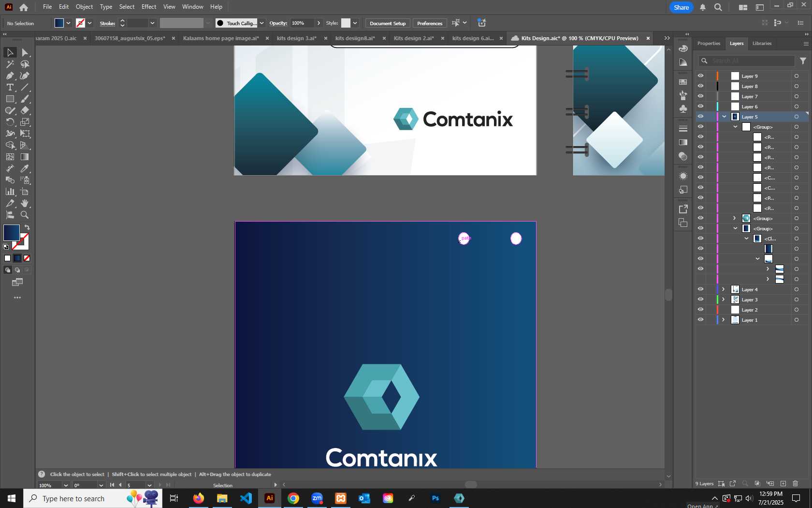Select the Direct Selection tool
Viewport: 812px width, 508px height.
(25, 52)
